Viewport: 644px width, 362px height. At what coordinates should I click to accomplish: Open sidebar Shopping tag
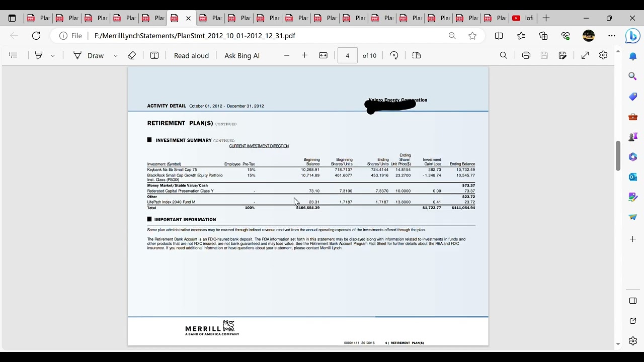633,97
